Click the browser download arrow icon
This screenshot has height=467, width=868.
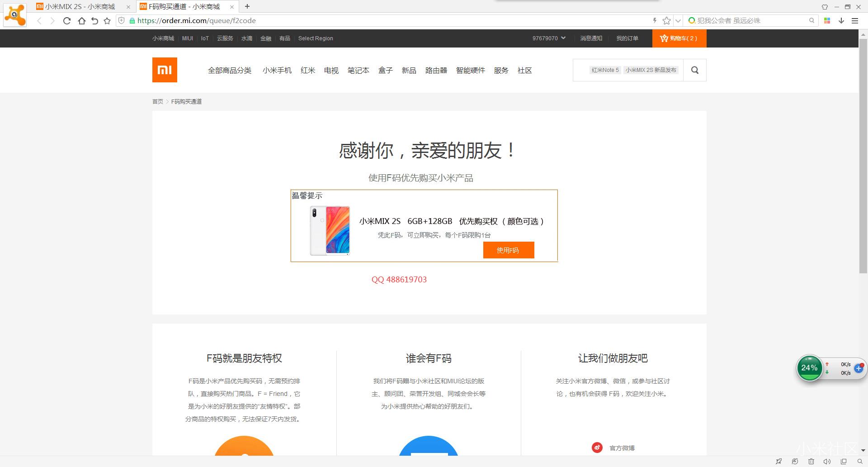(x=841, y=20)
